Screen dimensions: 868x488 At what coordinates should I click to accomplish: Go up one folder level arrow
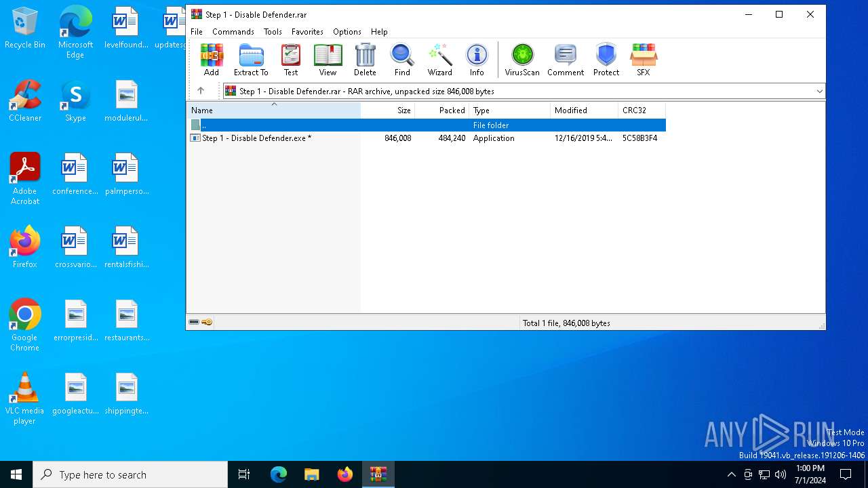pos(201,91)
